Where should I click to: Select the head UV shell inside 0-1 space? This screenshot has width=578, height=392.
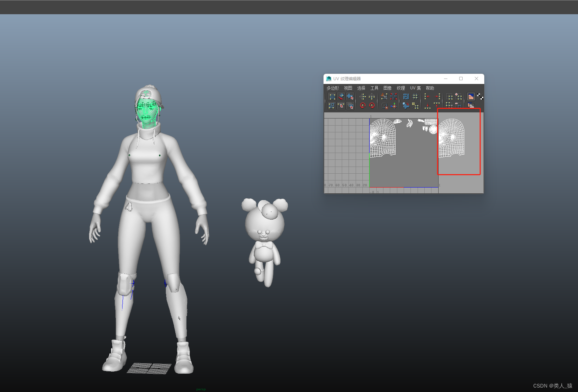click(383, 138)
